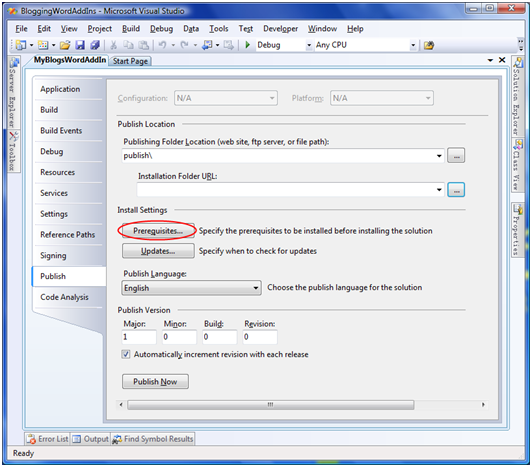Open the File menu
This screenshot has width=532, height=467.
coord(21,29)
